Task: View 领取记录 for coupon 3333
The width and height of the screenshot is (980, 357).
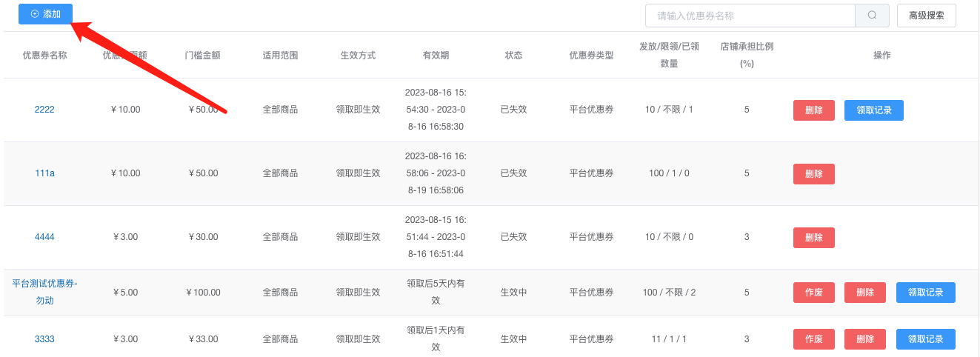Action: click(925, 339)
